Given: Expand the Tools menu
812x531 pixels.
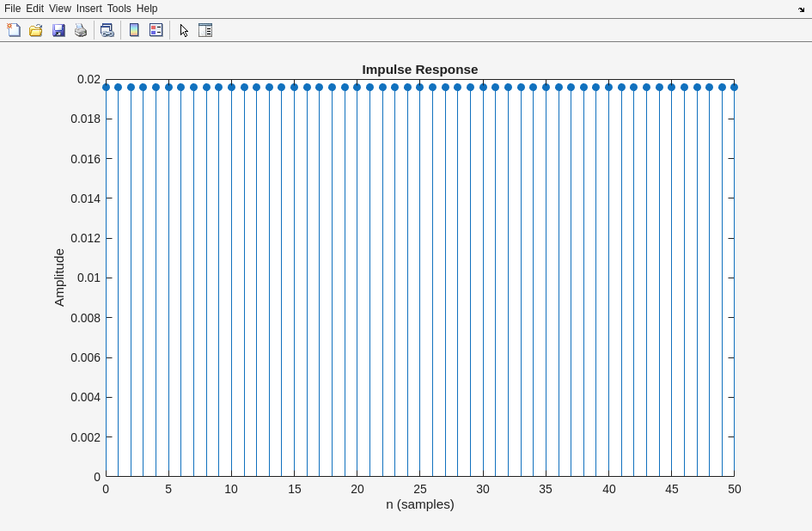Looking at the screenshot, I should pos(119,9).
